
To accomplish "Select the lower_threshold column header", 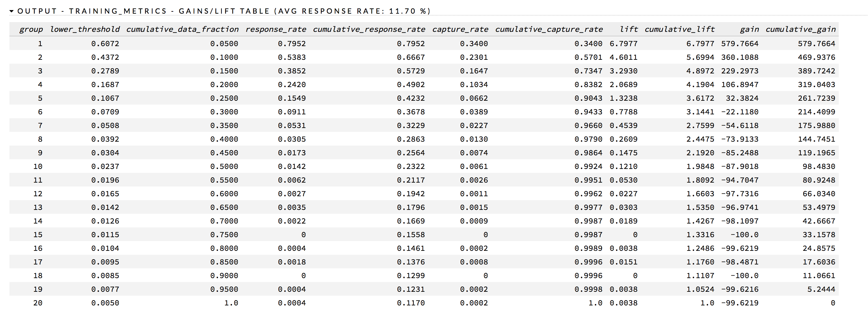I will click(x=85, y=29).
